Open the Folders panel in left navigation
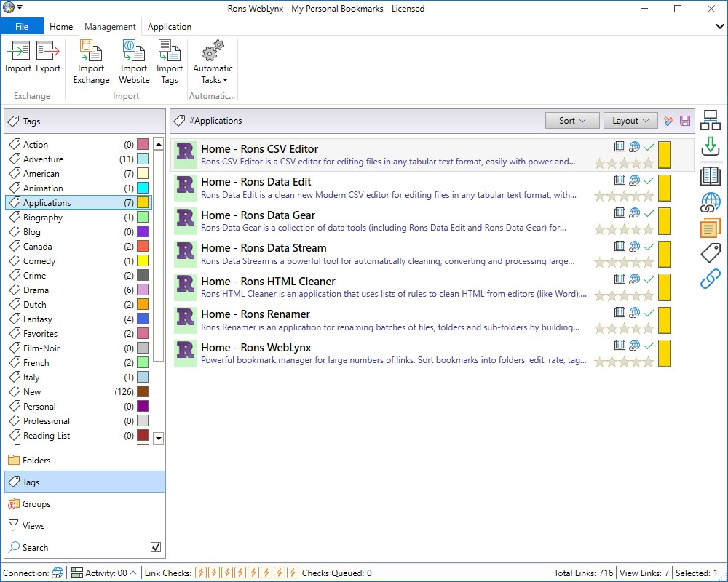The image size is (728, 582). (36, 460)
